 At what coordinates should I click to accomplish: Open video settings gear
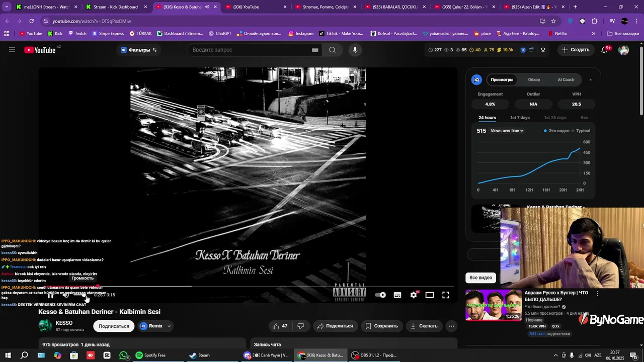point(414,295)
